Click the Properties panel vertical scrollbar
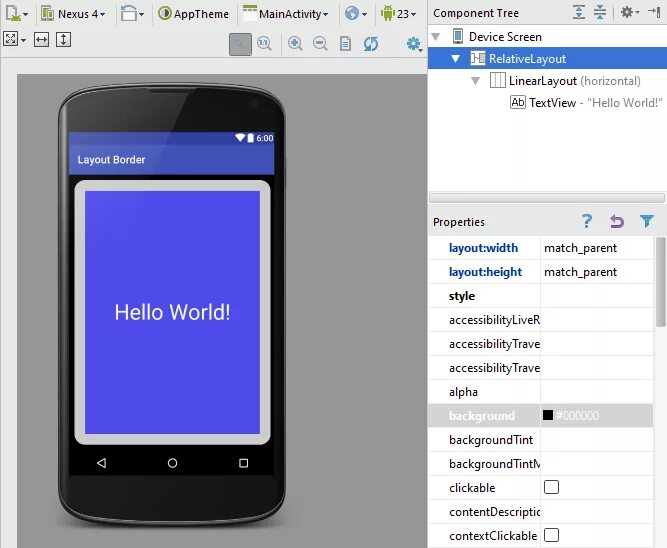 (661, 283)
